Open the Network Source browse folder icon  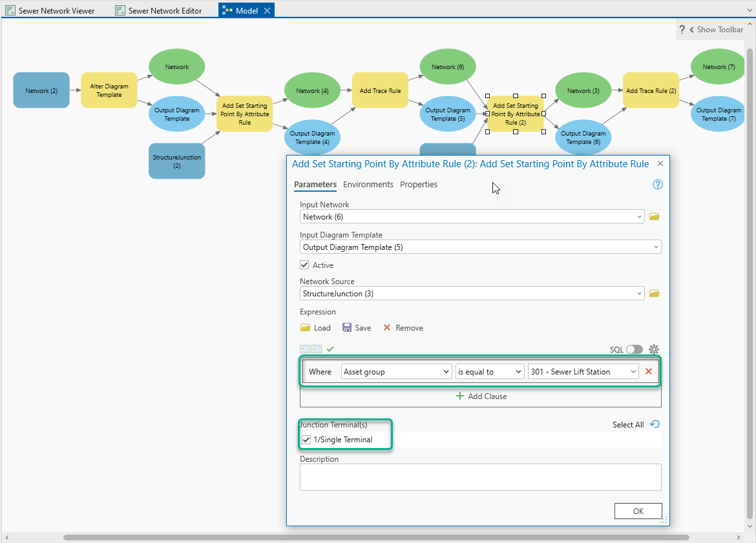point(654,292)
